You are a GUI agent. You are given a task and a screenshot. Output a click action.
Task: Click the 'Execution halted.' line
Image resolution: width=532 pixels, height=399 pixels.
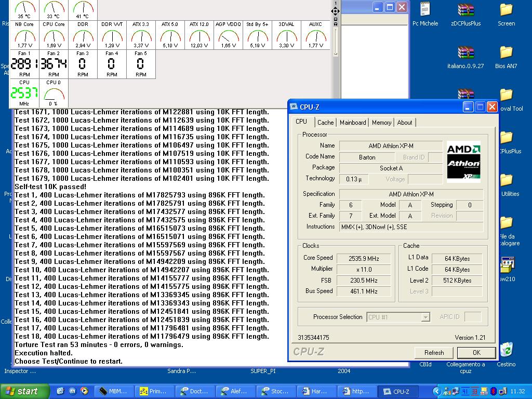[x=44, y=353]
